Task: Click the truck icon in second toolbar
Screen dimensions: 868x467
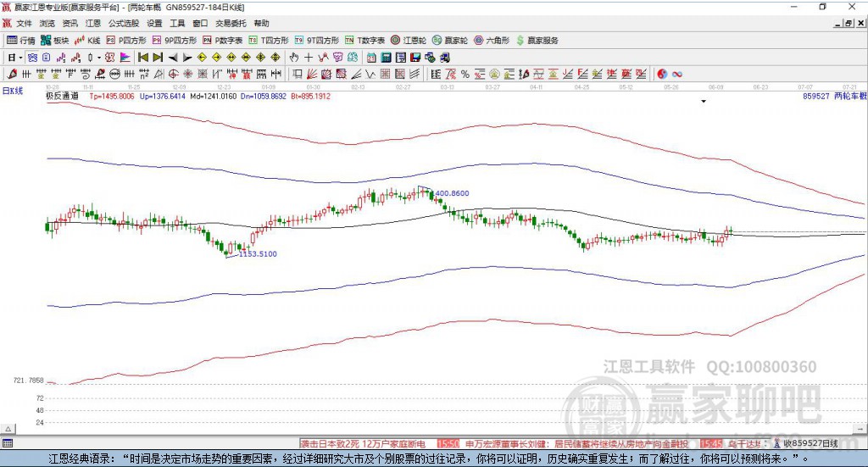Action: click(445, 58)
